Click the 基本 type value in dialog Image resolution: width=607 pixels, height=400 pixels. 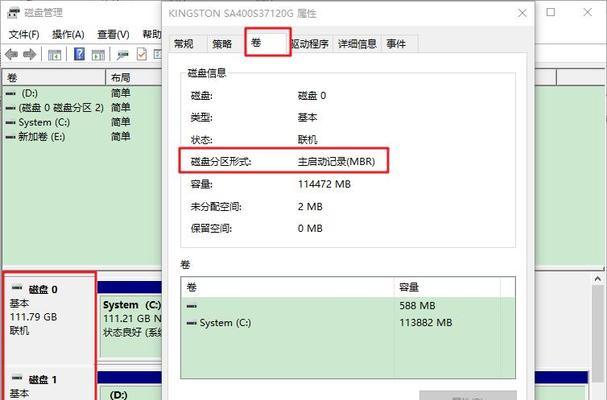pos(307,117)
